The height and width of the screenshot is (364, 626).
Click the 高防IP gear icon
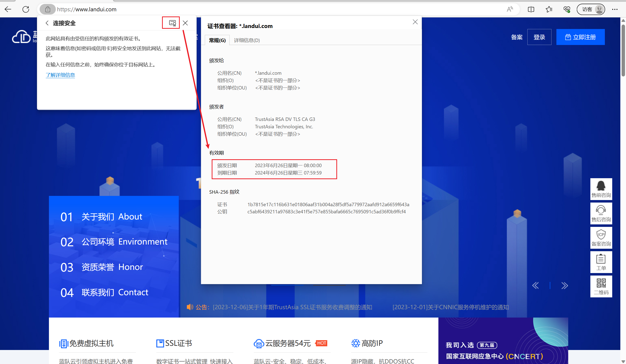356,343
